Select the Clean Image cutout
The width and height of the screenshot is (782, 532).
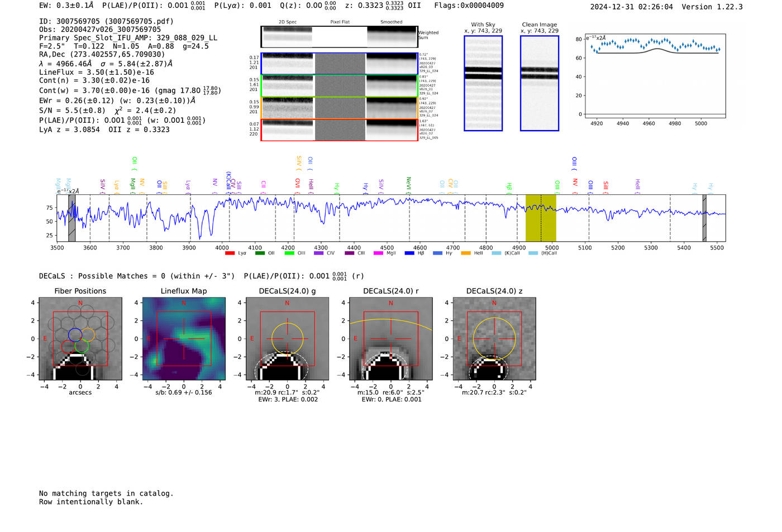pos(539,84)
